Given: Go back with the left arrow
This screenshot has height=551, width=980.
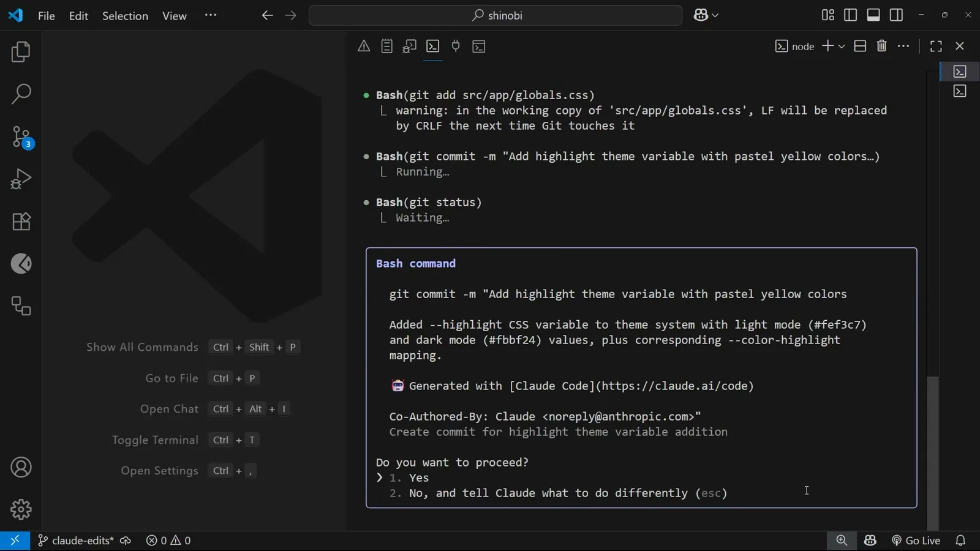Looking at the screenshot, I should pyautogui.click(x=267, y=15).
